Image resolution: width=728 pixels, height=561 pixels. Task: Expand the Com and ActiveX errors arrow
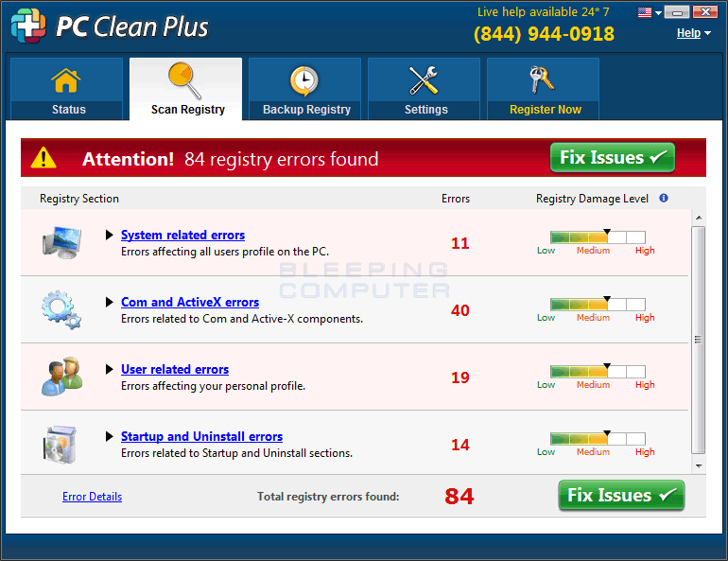tap(109, 303)
